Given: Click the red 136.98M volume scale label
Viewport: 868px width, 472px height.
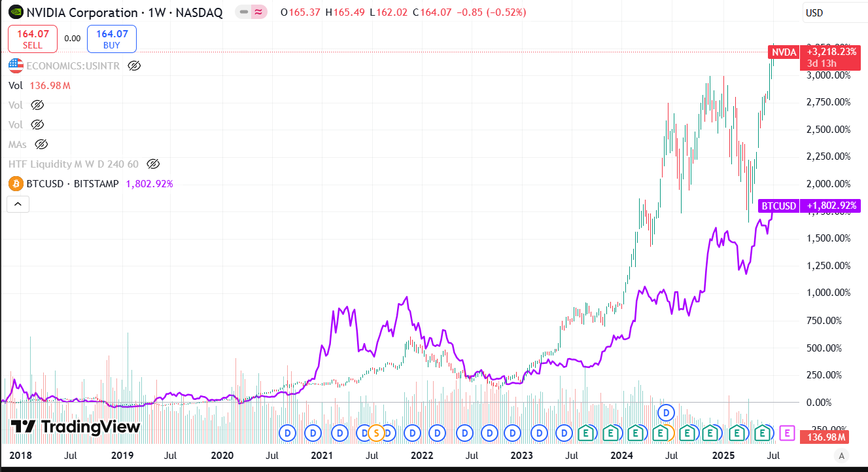Looking at the screenshot, I should tap(825, 437).
